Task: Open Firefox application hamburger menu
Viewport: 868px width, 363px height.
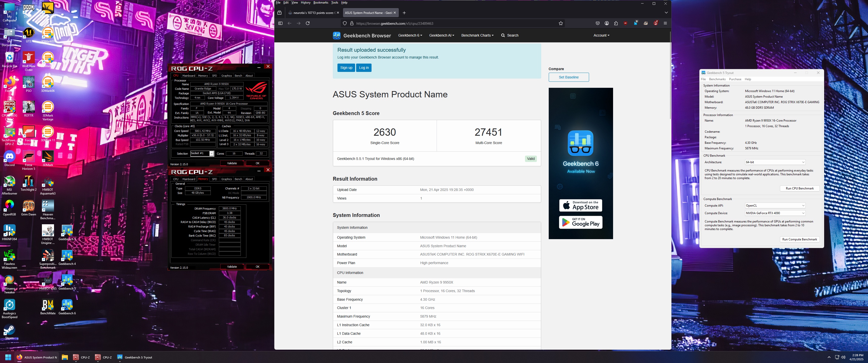Action: pos(665,23)
